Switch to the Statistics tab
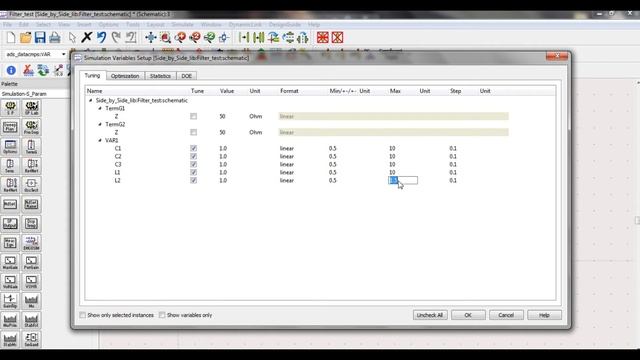Screen dimensions: 640x360 160,76
